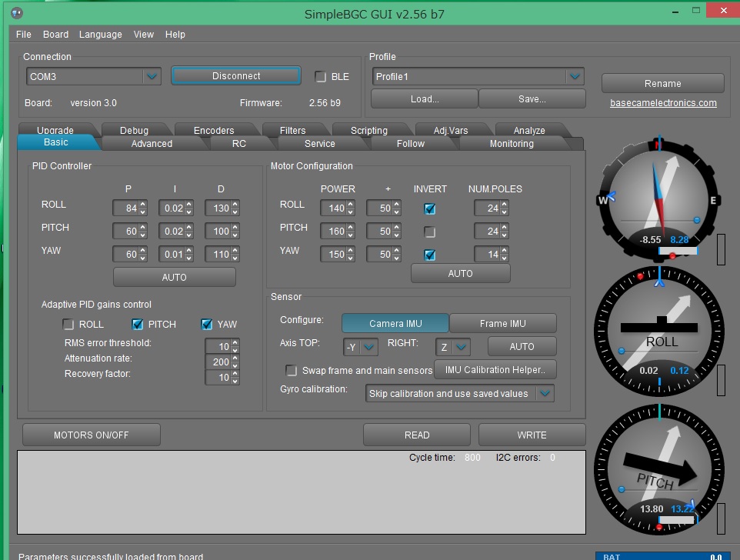Expand the Profile1 dropdown

574,77
